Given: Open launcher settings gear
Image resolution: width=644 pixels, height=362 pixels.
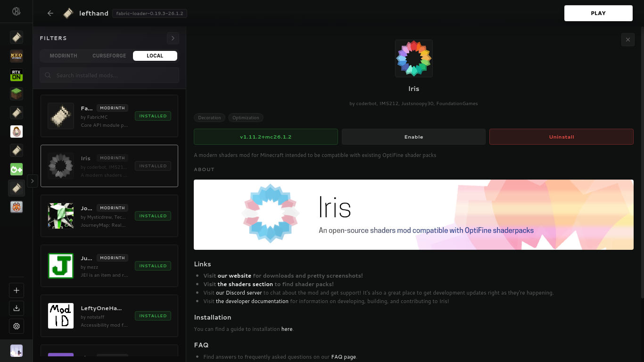Looking at the screenshot, I should [x=17, y=326].
